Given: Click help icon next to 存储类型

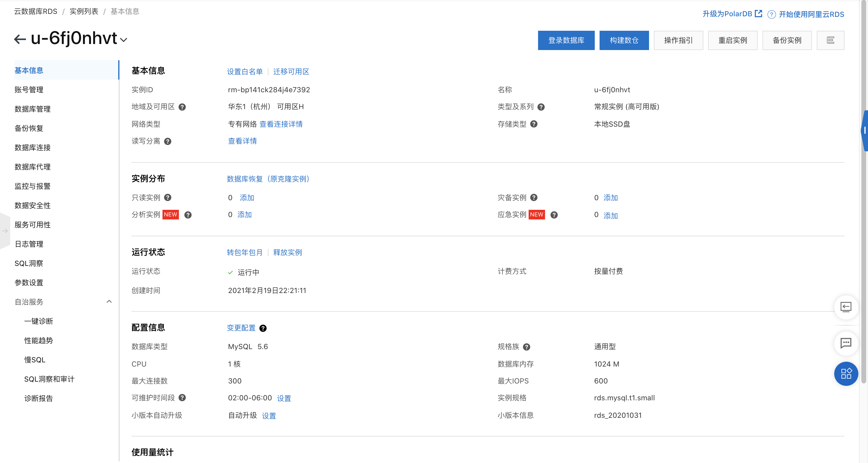Looking at the screenshot, I should coord(534,124).
